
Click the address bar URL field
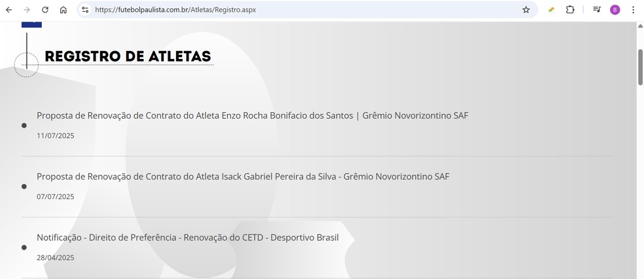point(304,10)
